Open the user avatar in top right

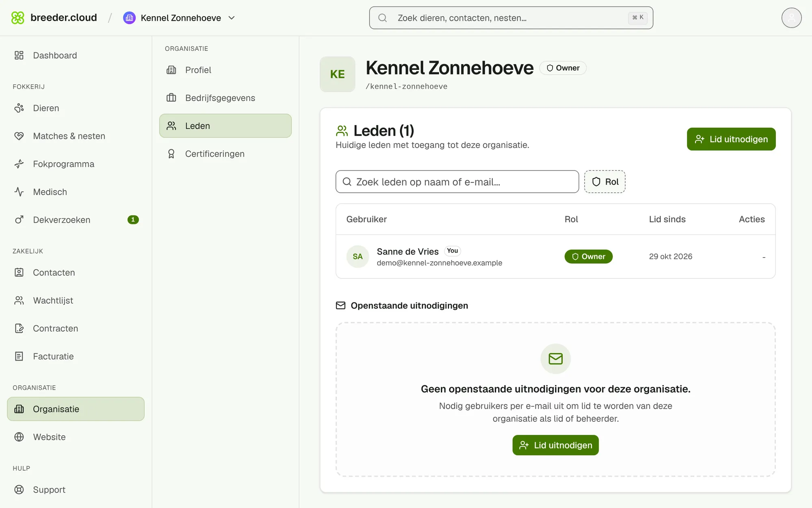pyautogui.click(x=791, y=18)
